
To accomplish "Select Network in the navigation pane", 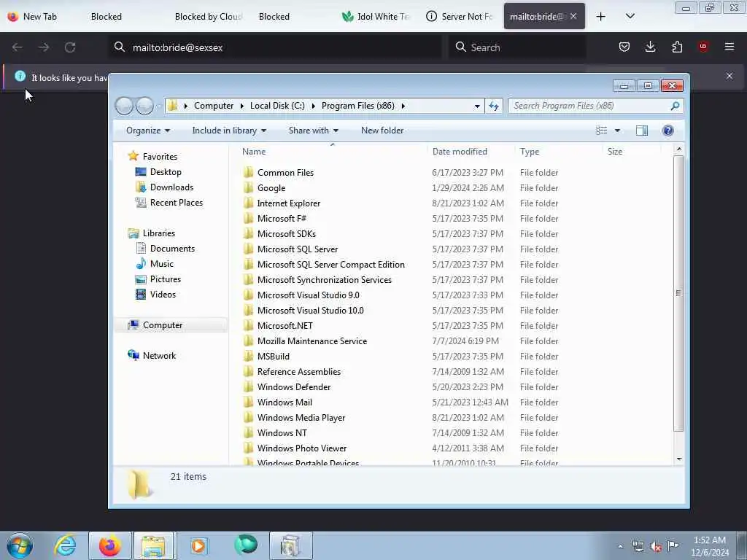I will click(x=159, y=356).
